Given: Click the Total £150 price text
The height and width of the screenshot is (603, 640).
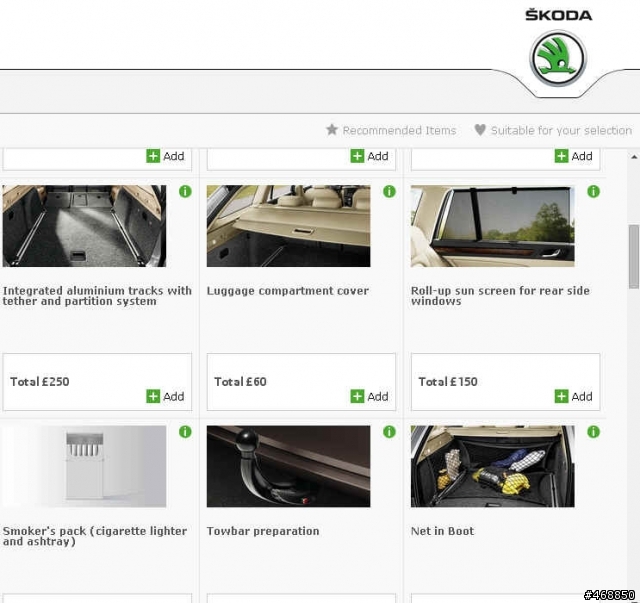Looking at the screenshot, I should (x=448, y=382).
